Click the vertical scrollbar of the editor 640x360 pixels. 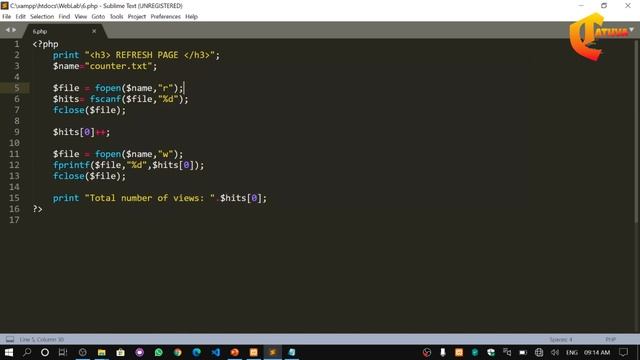[636, 131]
